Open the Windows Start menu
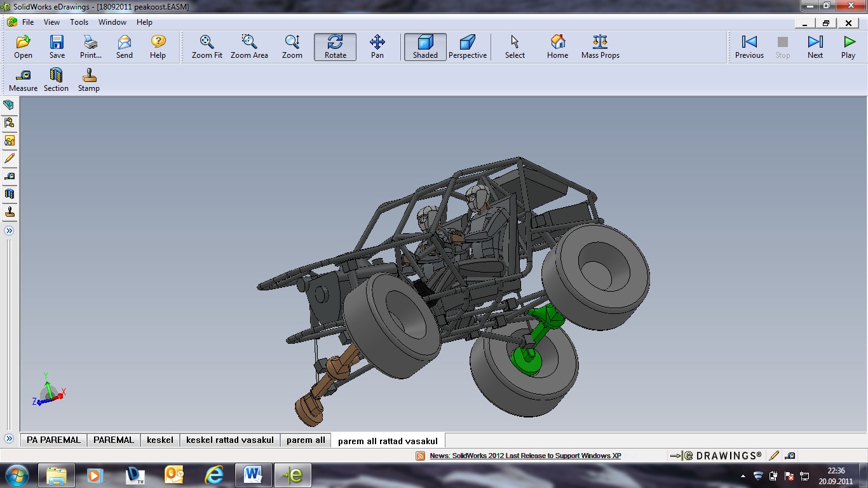 coord(16,475)
